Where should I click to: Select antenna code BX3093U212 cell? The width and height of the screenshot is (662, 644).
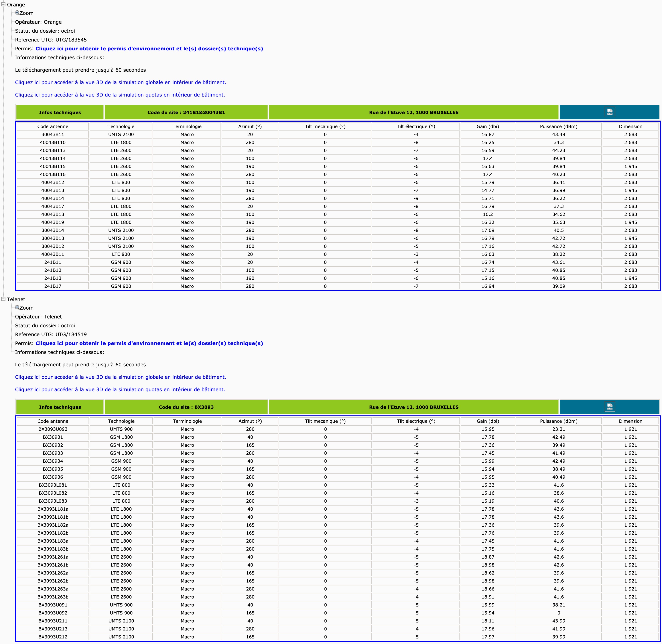click(x=53, y=637)
